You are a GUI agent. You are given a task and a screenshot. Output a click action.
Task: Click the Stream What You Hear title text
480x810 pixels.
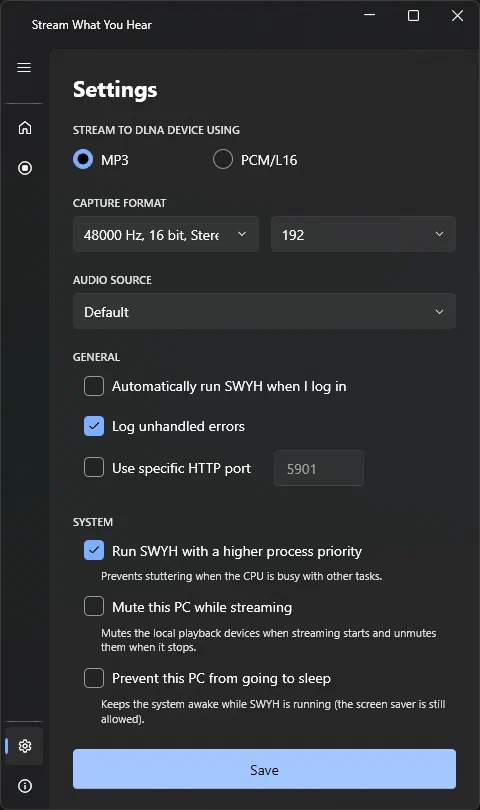coord(91,25)
